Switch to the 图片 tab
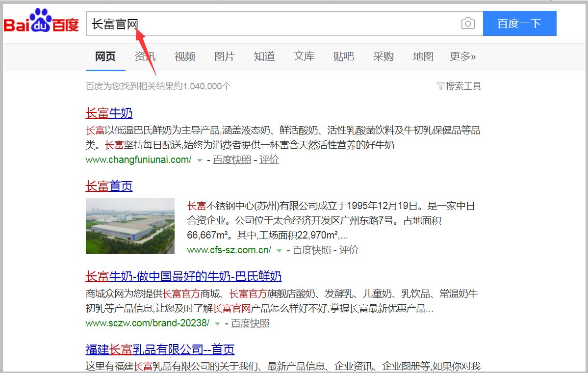 [224, 56]
